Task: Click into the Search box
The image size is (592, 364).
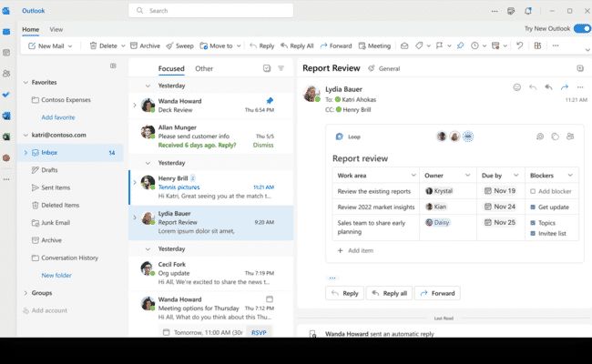Action: pos(209,11)
